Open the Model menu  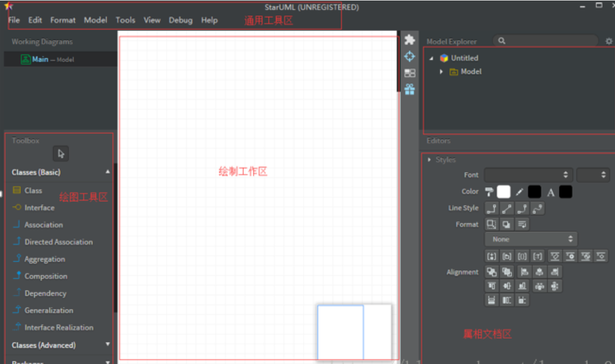(x=96, y=20)
